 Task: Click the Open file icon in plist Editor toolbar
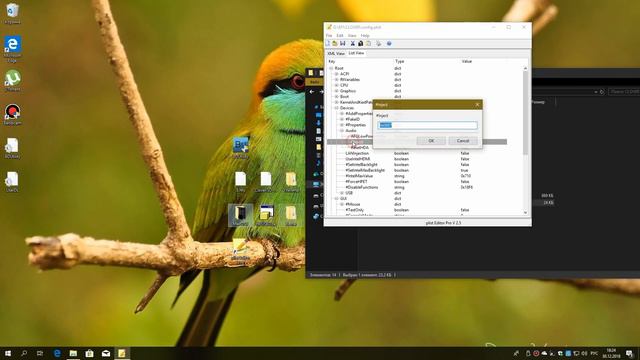pyautogui.click(x=335, y=43)
